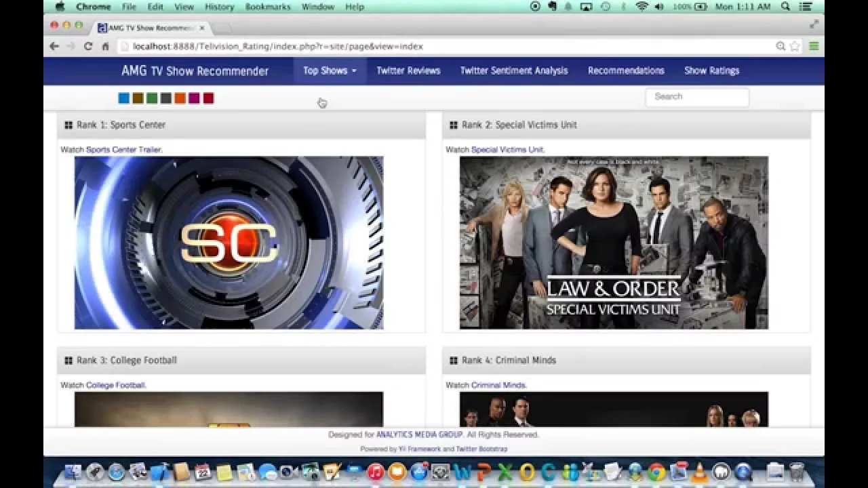
Task: Select the orange theme color swatch
Action: [x=180, y=98]
